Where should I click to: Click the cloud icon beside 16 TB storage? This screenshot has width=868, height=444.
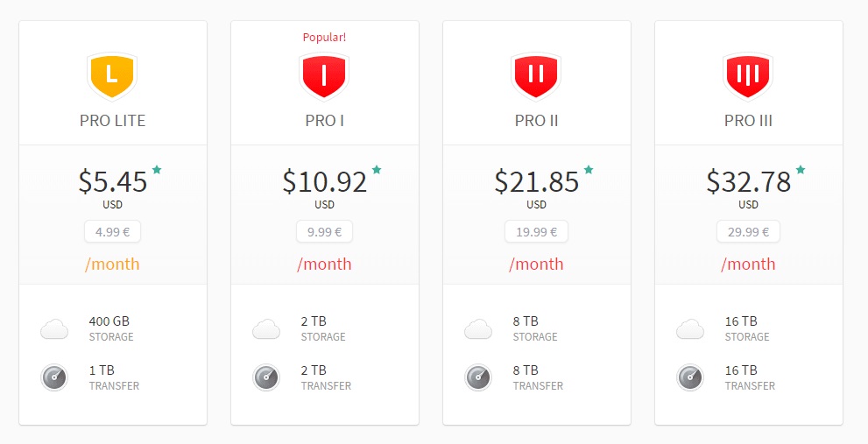coord(690,329)
